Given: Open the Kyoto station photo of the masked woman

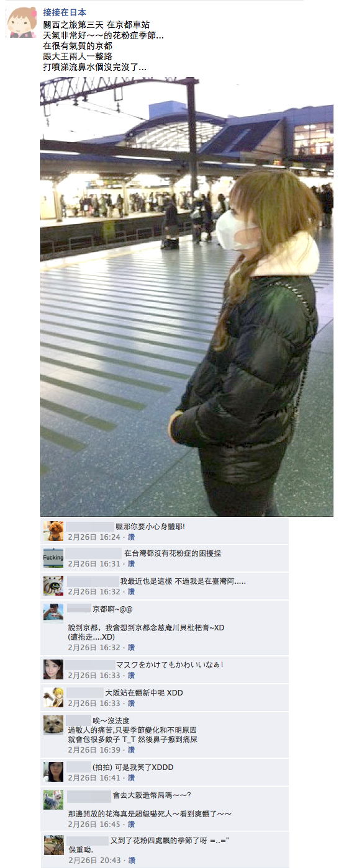Looking at the screenshot, I should (x=186, y=297).
